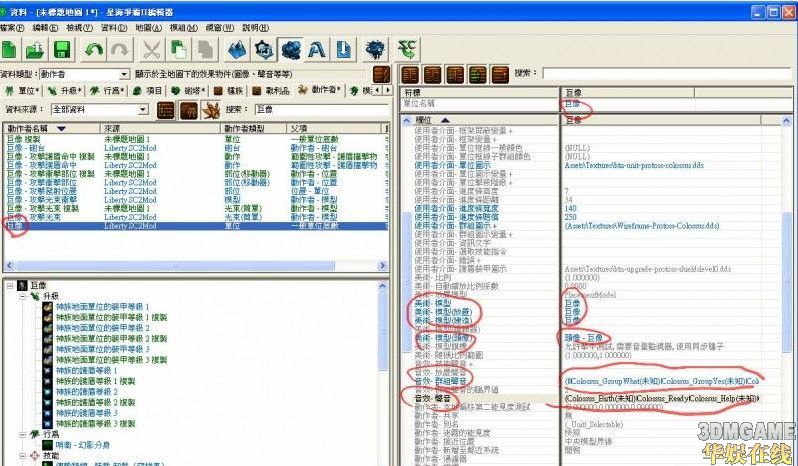
Task: Click the dark blue cogwheel toolbar icon
Action: (376, 50)
